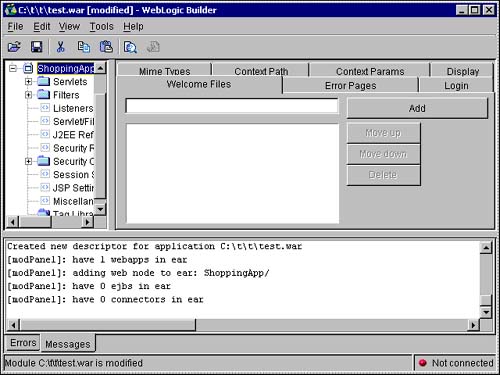The image size is (500, 375).
Task: Select the ShoppingApp tree label
Action: [x=66, y=68]
